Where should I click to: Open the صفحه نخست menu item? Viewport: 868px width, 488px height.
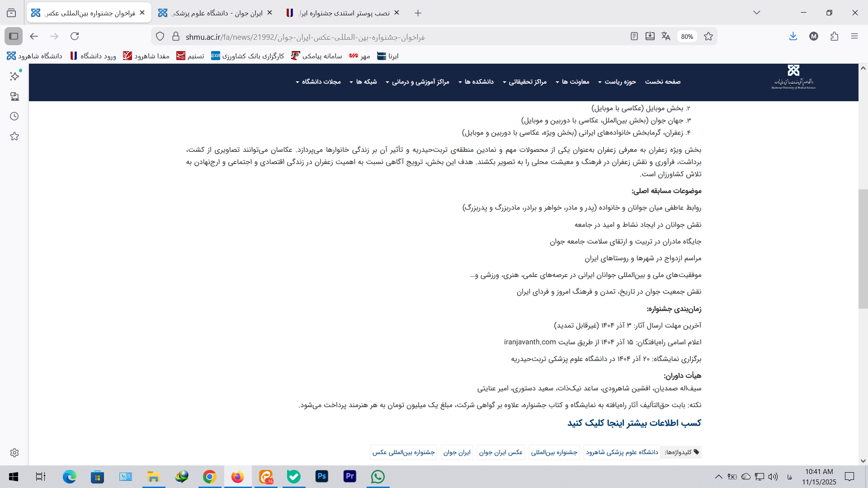click(662, 82)
